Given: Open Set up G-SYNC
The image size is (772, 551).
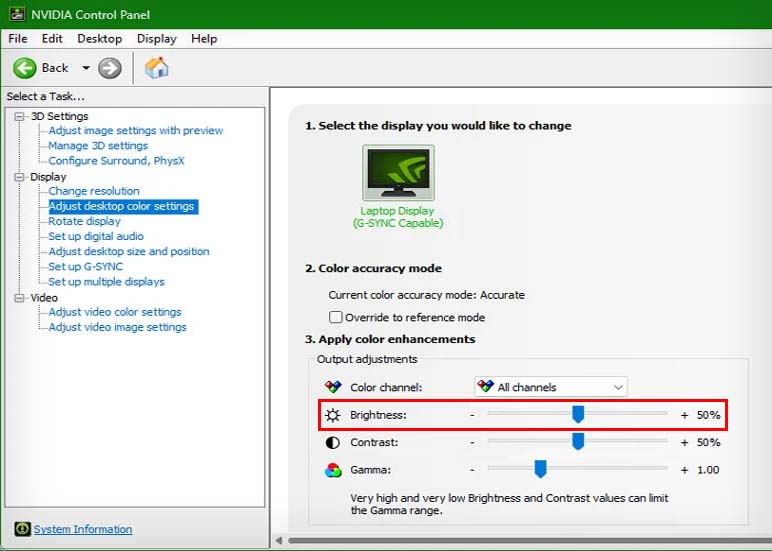Looking at the screenshot, I should pos(85,267).
